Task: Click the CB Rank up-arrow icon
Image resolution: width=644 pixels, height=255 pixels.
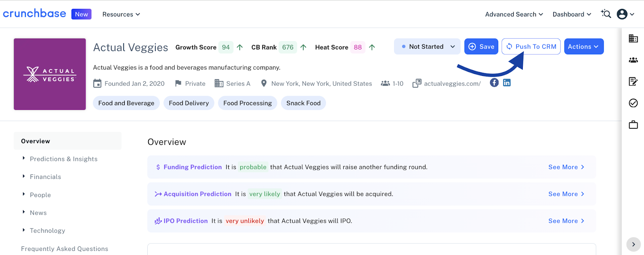Action: tap(303, 47)
